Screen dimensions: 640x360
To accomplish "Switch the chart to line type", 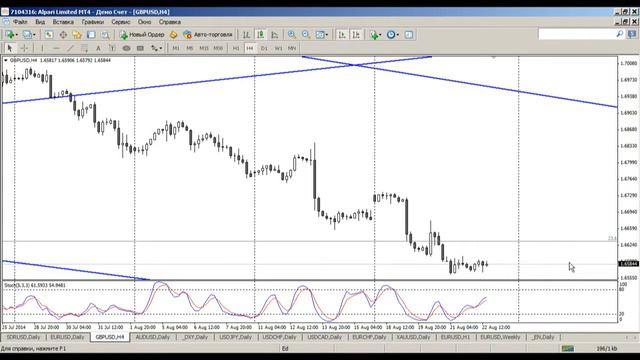I will point(275,35).
